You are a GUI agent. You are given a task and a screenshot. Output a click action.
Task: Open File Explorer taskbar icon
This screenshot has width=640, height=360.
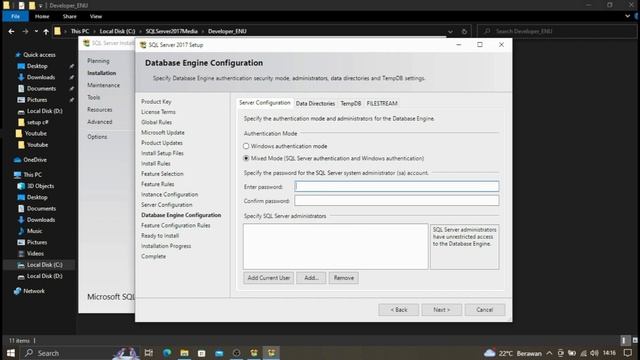pos(184,353)
